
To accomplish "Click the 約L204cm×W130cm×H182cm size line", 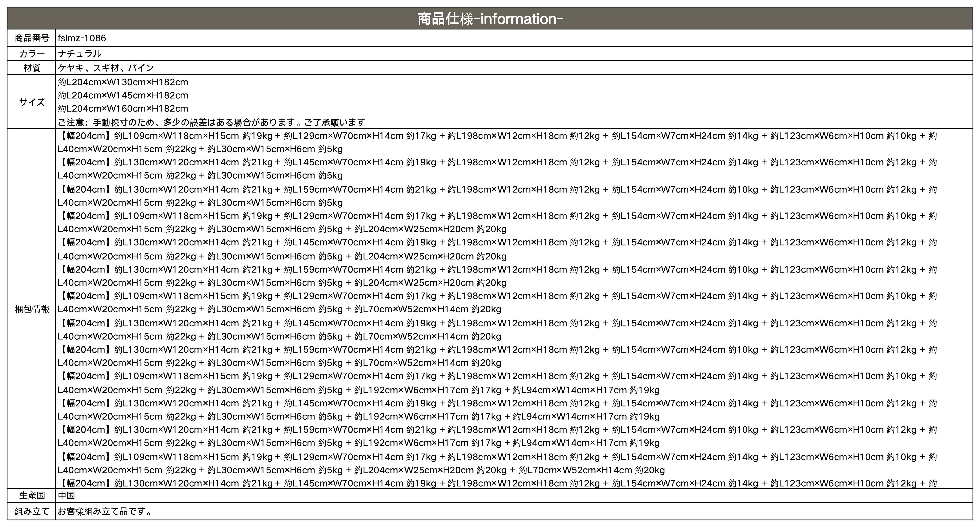I will pyautogui.click(x=123, y=82).
